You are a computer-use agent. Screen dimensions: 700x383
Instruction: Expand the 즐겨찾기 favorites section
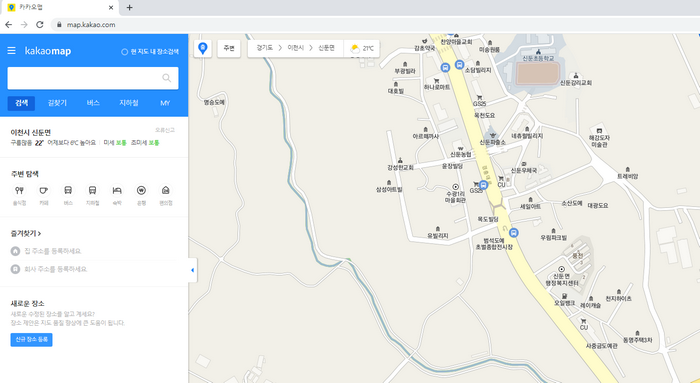(26, 233)
